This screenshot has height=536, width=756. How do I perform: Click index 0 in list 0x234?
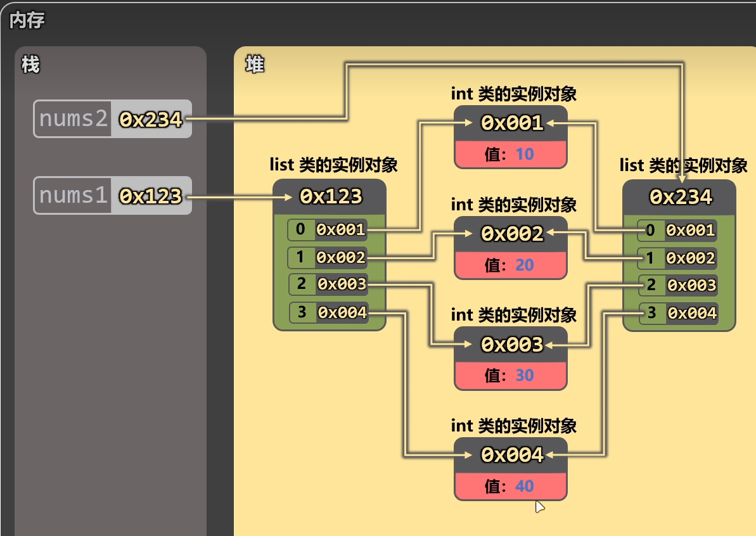point(650,231)
